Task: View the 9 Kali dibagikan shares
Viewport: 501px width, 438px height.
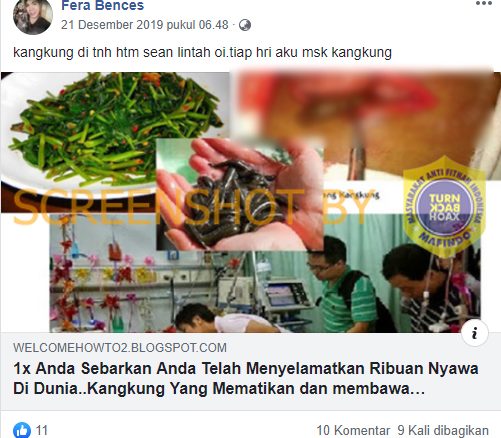Action: click(x=443, y=430)
